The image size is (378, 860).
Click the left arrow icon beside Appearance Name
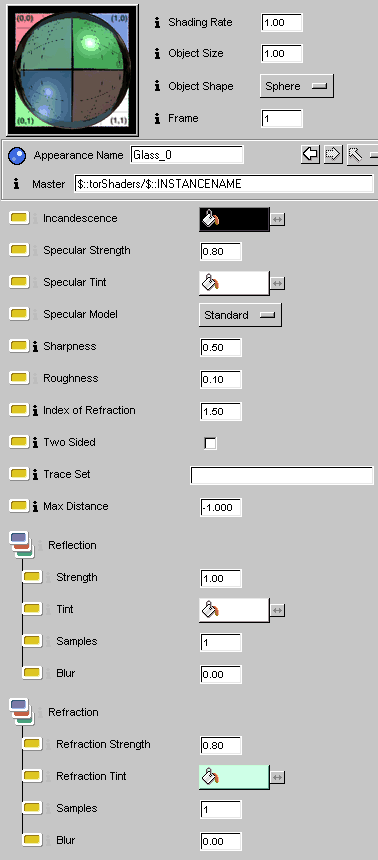[311, 155]
